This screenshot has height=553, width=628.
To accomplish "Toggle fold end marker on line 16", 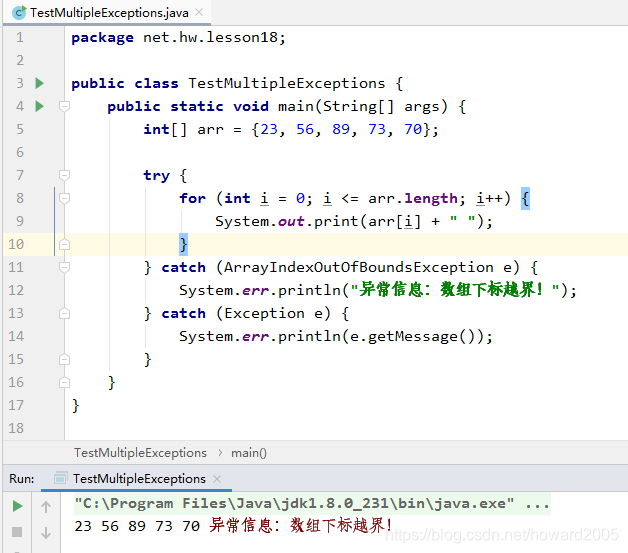I will point(64,382).
